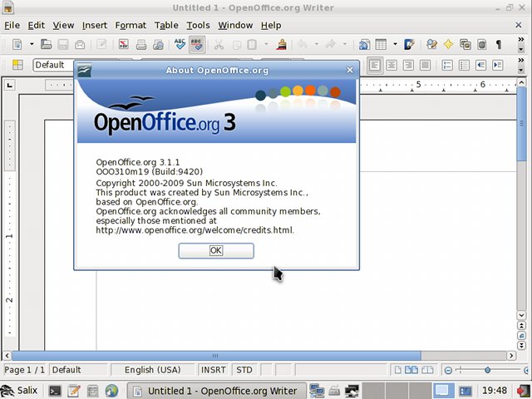
Task: Launch the web browser globe icon
Action: coord(111,391)
